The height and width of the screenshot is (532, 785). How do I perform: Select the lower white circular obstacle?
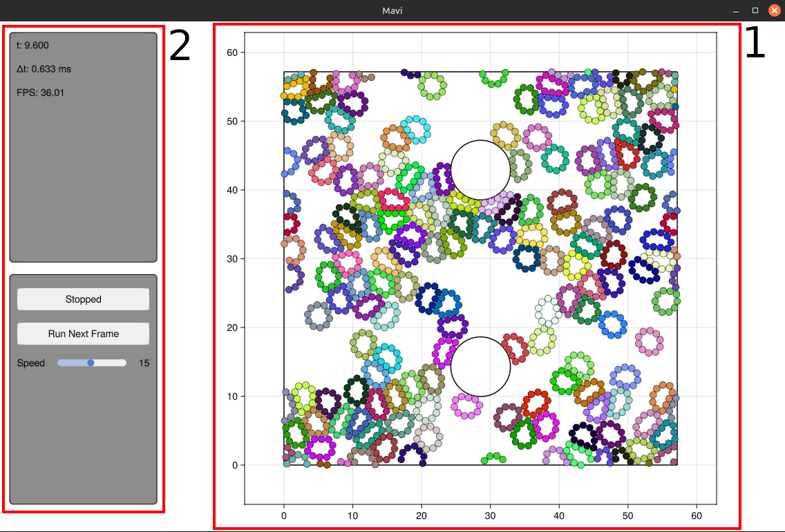[x=480, y=367]
